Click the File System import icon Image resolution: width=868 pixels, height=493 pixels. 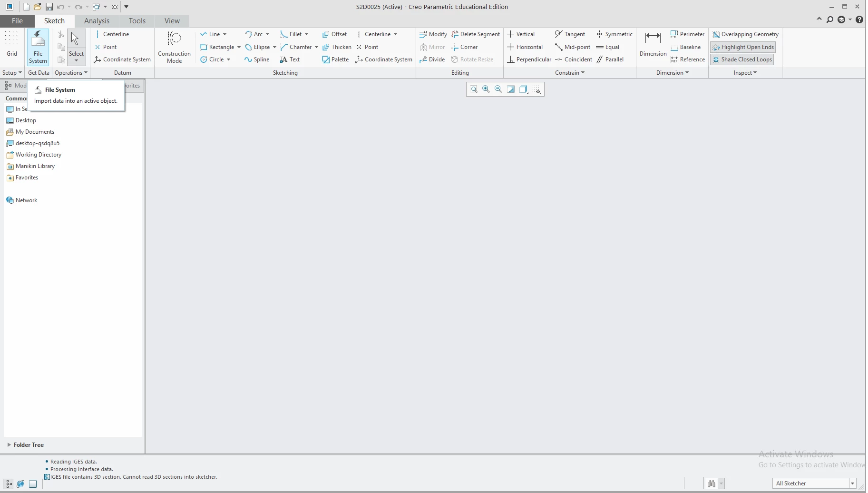[x=38, y=47]
